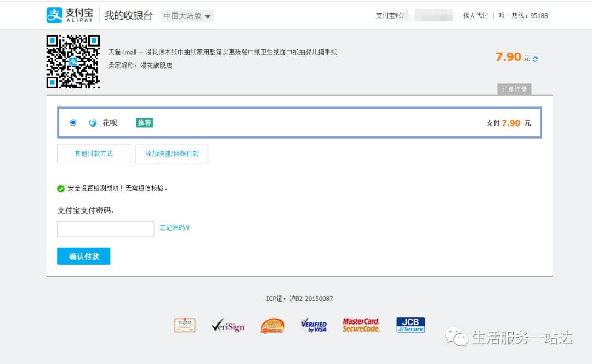Screen dimensions: 592x364
Task: Click the 卖家昵称：漫花旗舰店 text
Action: tap(140, 65)
